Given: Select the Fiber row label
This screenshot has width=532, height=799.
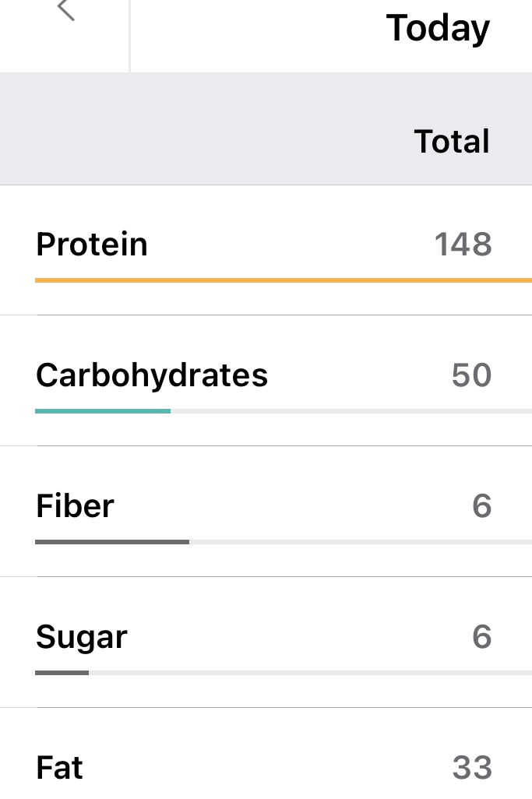Looking at the screenshot, I should coord(76,506).
